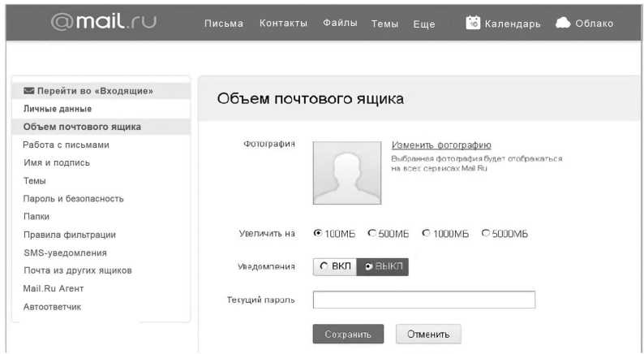Open the Письма menu item
The height and width of the screenshot is (354, 644).
[x=224, y=24]
